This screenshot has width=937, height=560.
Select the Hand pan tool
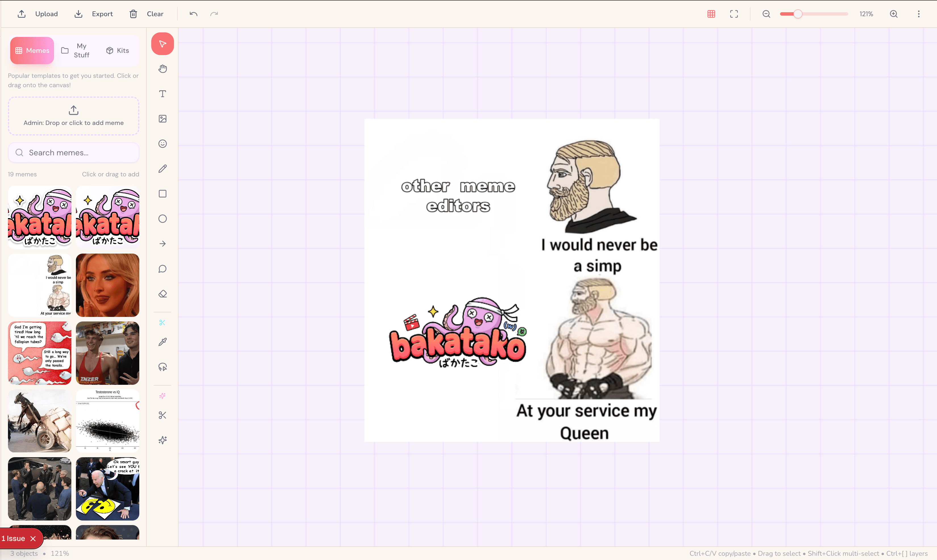[x=162, y=68]
